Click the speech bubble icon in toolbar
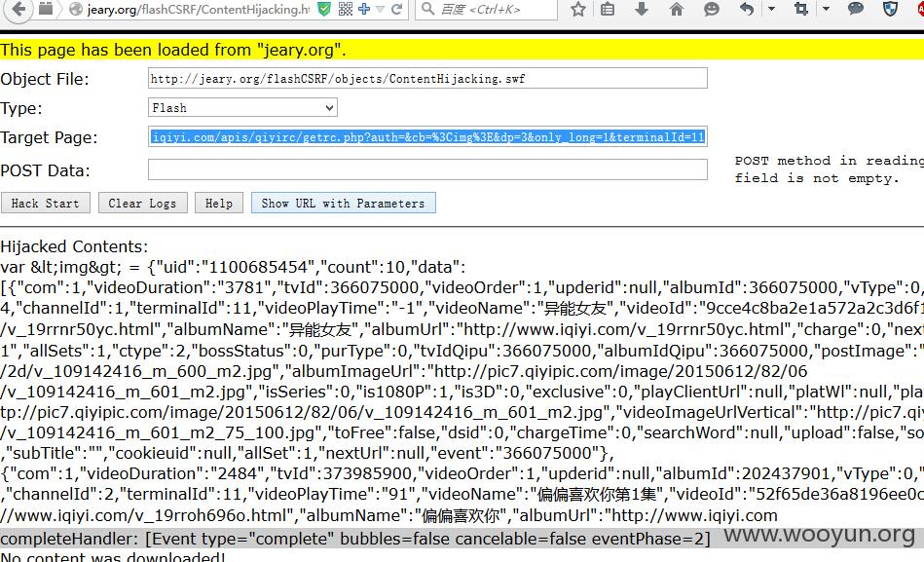The height and width of the screenshot is (562, 924). 856,9
